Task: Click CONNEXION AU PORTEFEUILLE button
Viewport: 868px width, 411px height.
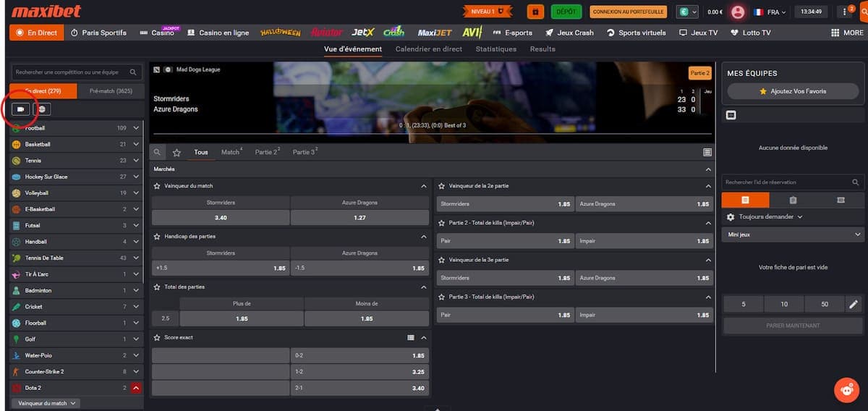Action: point(628,12)
